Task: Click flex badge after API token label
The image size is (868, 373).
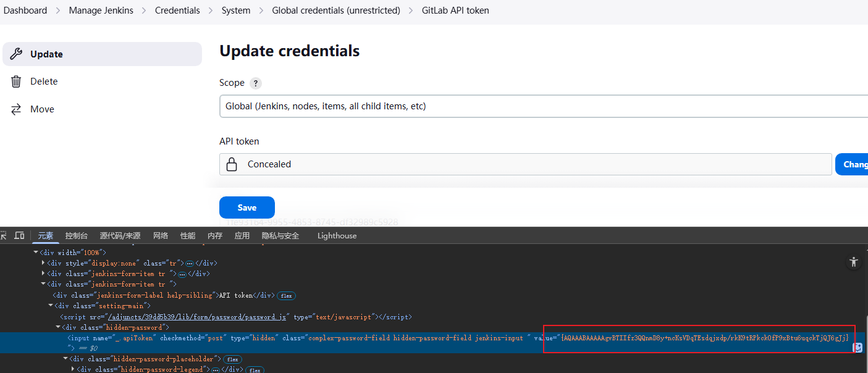Action: [x=286, y=295]
